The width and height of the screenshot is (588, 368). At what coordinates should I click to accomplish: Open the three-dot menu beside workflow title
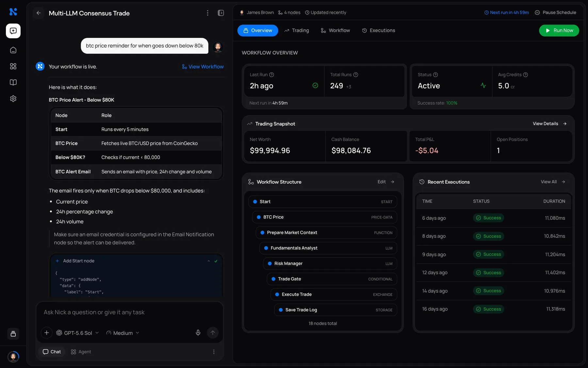(207, 13)
